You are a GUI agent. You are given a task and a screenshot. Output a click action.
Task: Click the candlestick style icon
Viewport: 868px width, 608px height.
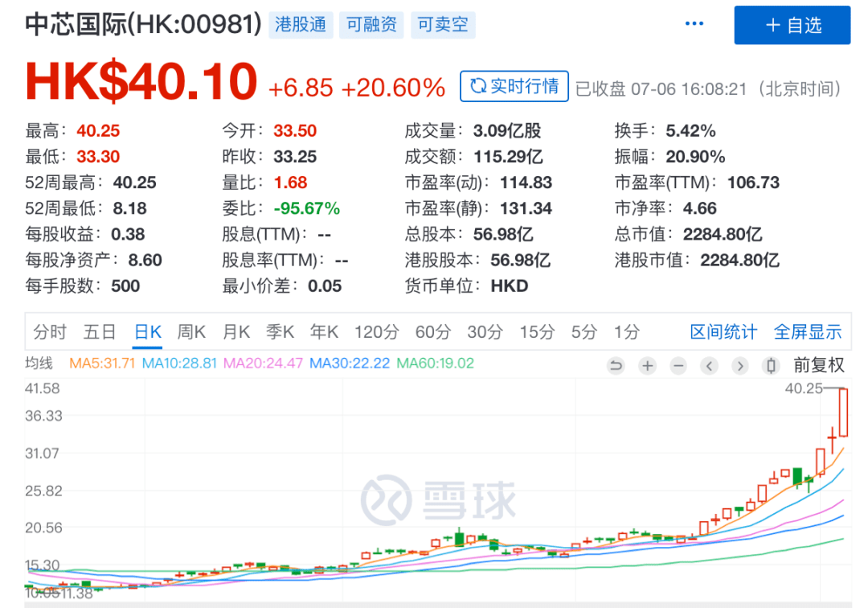(x=771, y=365)
